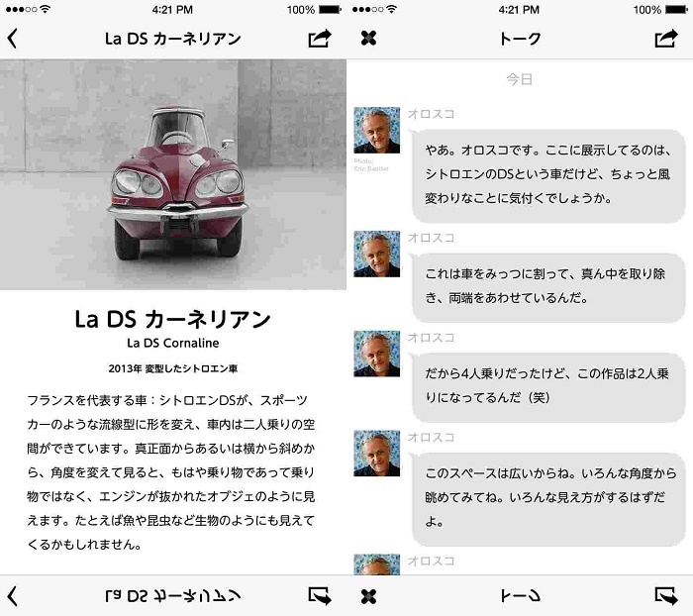Tap the back arrow on La DS screen
This screenshot has height=616, width=693.
click(12, 39)
